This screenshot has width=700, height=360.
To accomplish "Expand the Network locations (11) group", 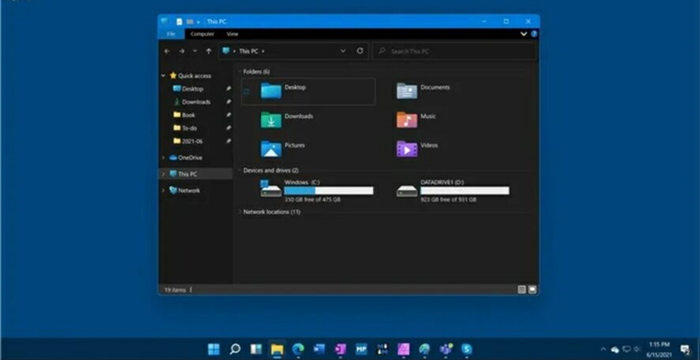I will coord(240,212).
